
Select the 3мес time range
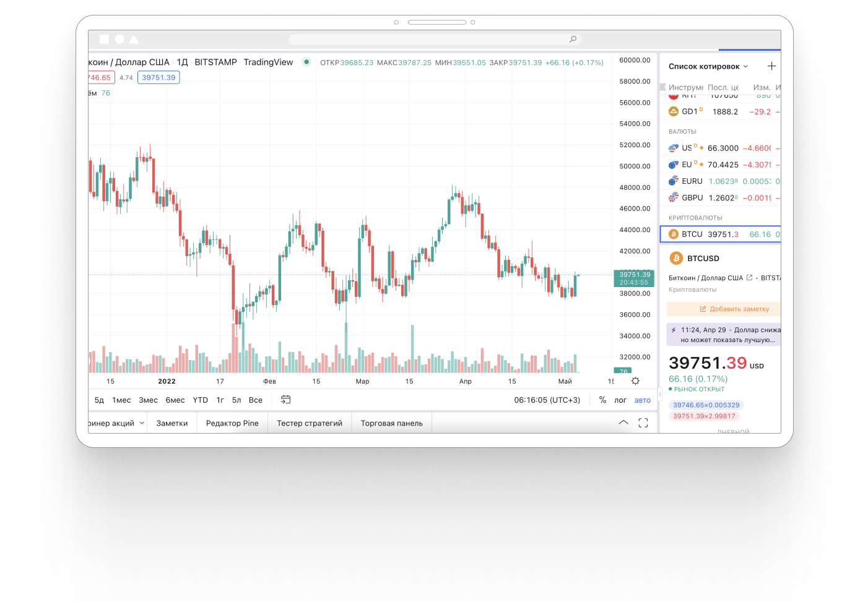click(x=149, y=400)
